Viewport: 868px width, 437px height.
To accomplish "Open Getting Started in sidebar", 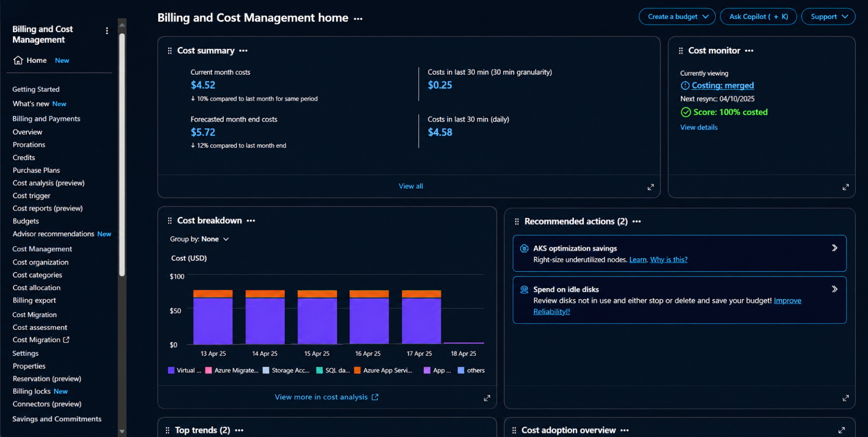I will click(36, 89).
